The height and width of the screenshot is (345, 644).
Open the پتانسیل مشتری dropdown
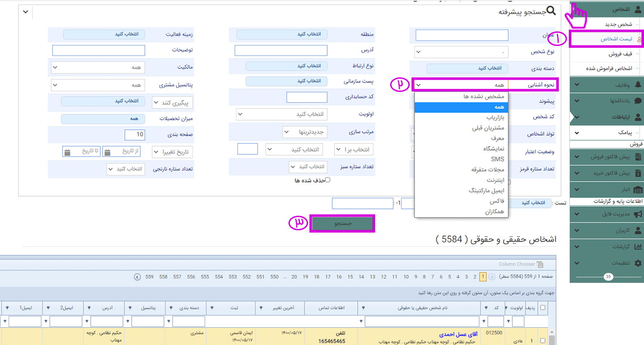(x=98, y=85)
